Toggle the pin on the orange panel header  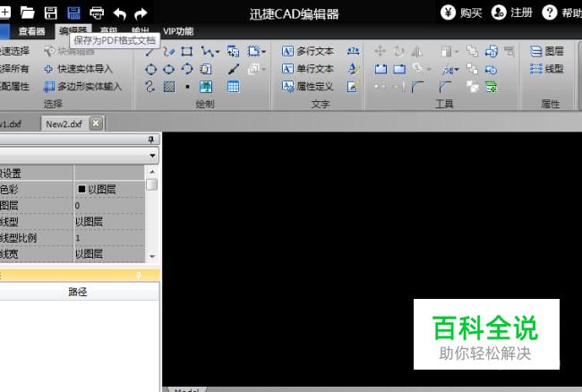click(139, 275)
